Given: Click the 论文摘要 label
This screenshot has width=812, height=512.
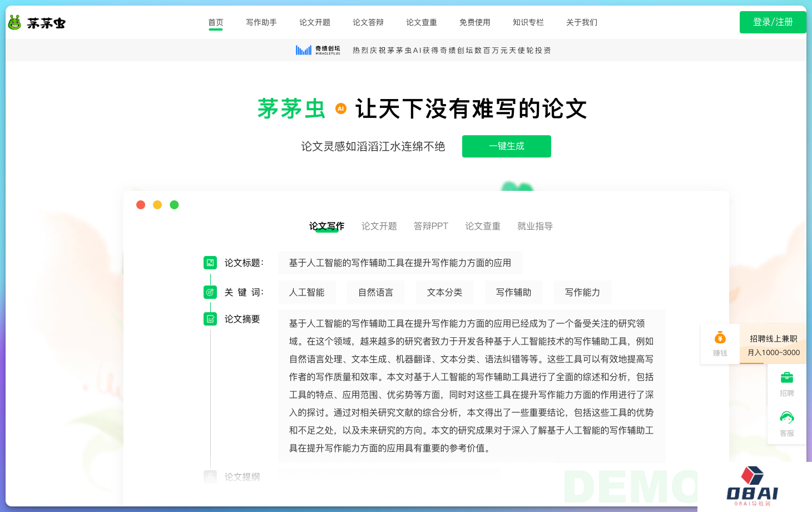Looking at the screenshot, I should tap(242, 319).
